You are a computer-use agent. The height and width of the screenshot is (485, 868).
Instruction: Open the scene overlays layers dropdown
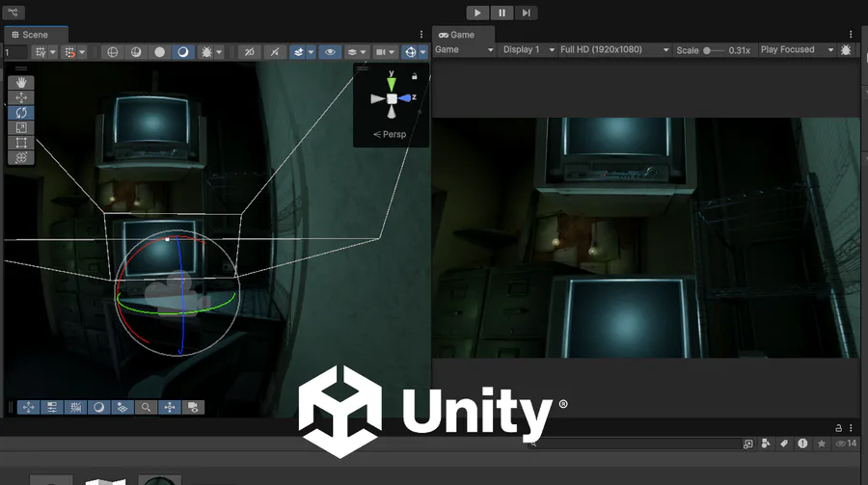pos(356,52)
